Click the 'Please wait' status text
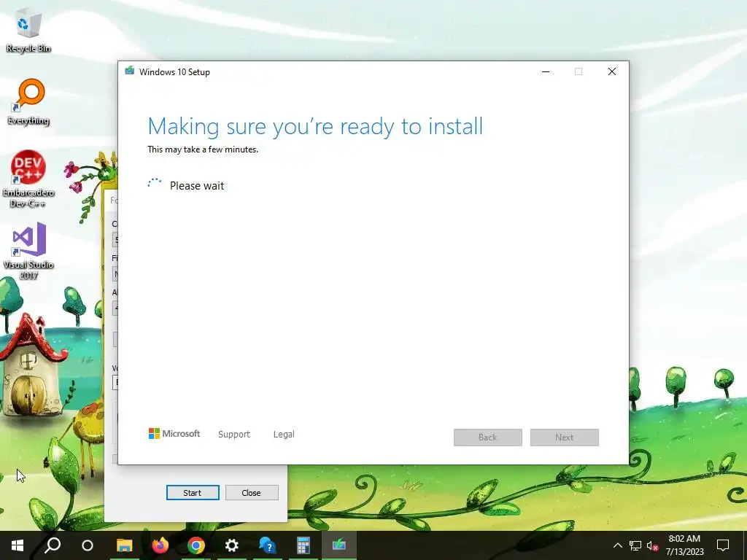This screenshot has height=560, width=747. click(x=197, y=186)
